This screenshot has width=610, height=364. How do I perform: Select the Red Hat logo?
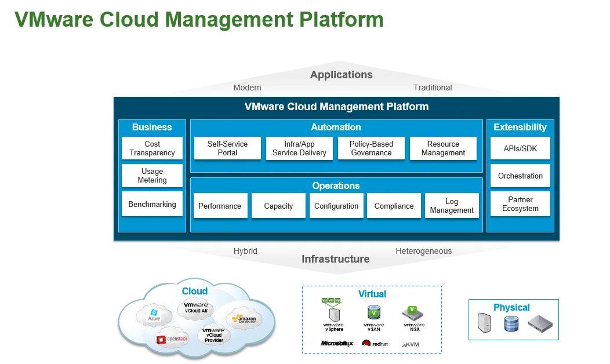pyautogui.click(x=375, y=343)
